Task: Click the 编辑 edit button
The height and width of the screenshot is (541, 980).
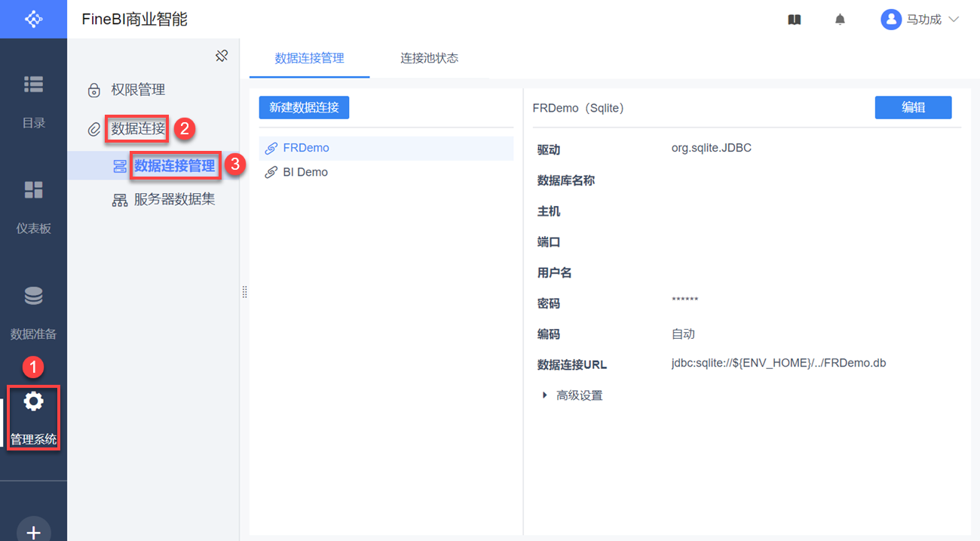Action: coord(913,107)
